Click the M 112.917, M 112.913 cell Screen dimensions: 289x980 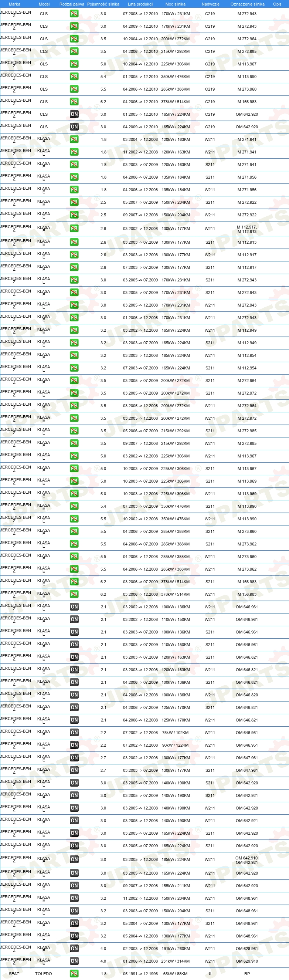pos(247,229)
